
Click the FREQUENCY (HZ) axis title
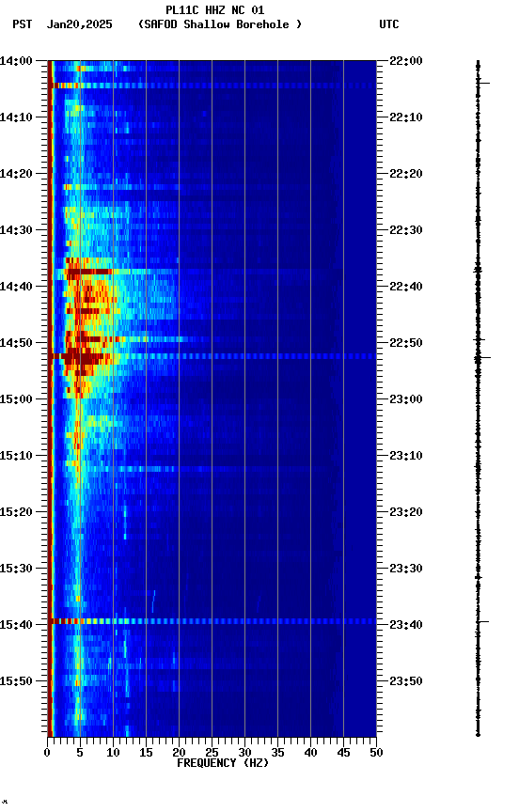pyautogui.click(x=223, y=763)
